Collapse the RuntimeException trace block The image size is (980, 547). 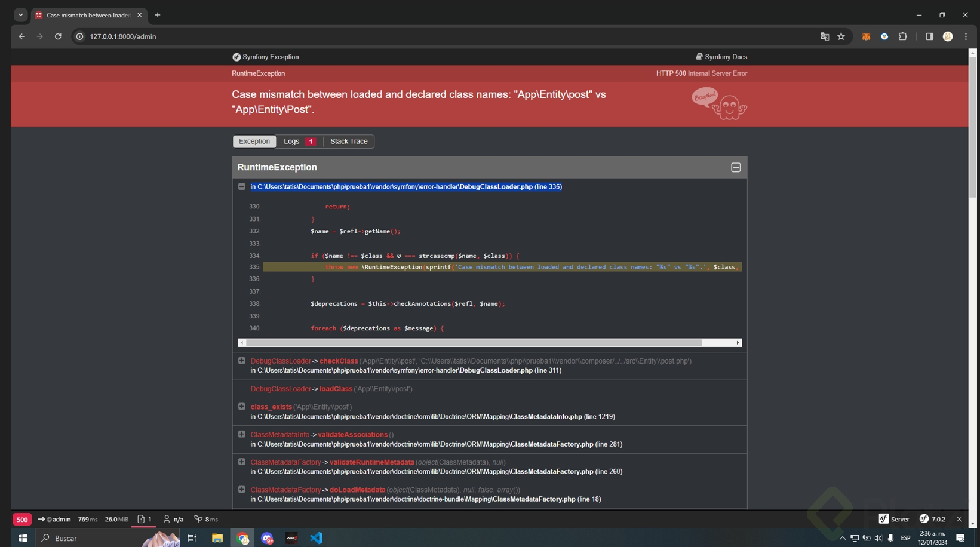click(736, 167)
